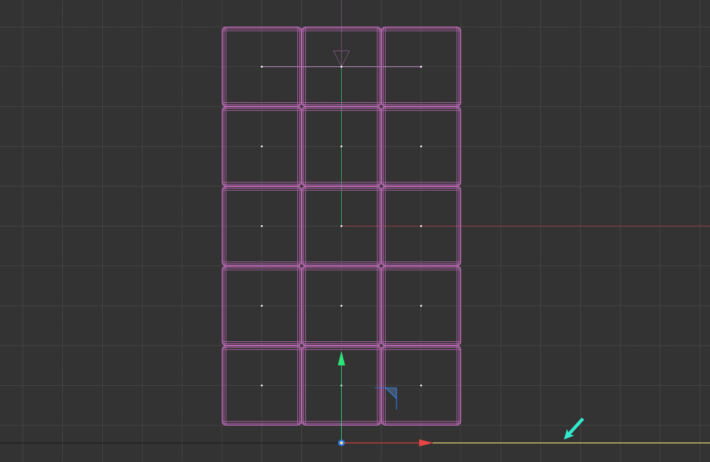710x462 pixels.
Task: Click the blue XY plane gizmo handle
Action: (x=391, y=394)
